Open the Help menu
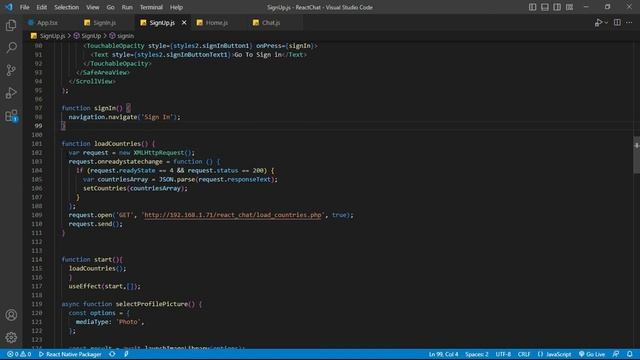640x360 pixels. pos(176,7)
